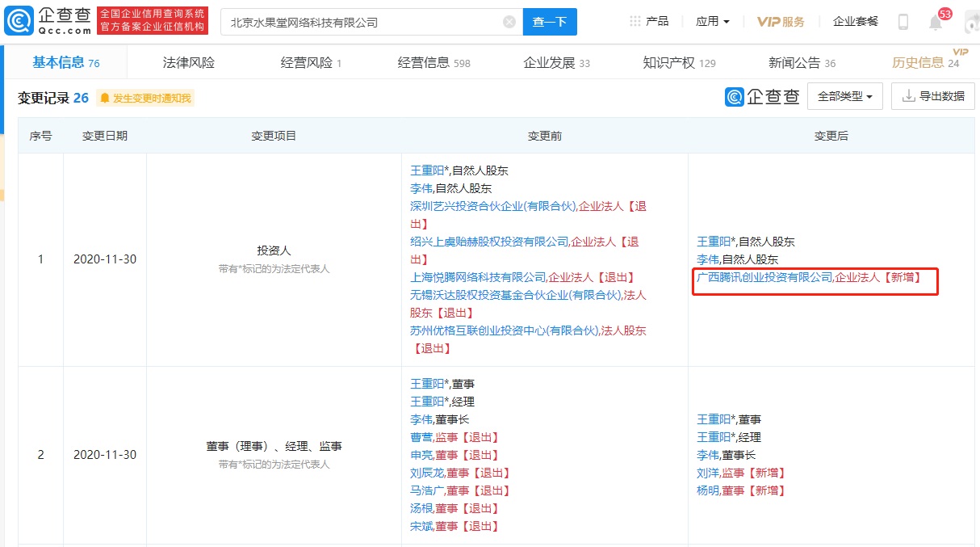Open 杨明 new director profile link

[x=708, y=490]
